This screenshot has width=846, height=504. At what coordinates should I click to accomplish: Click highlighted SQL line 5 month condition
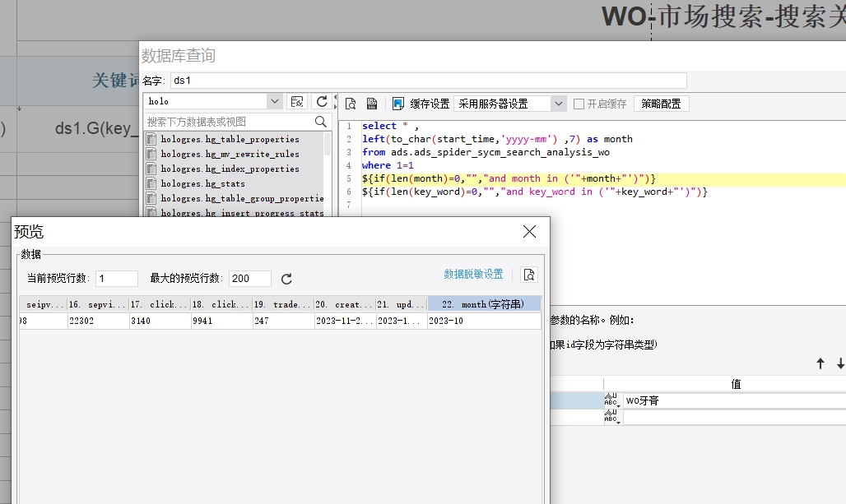509,178
